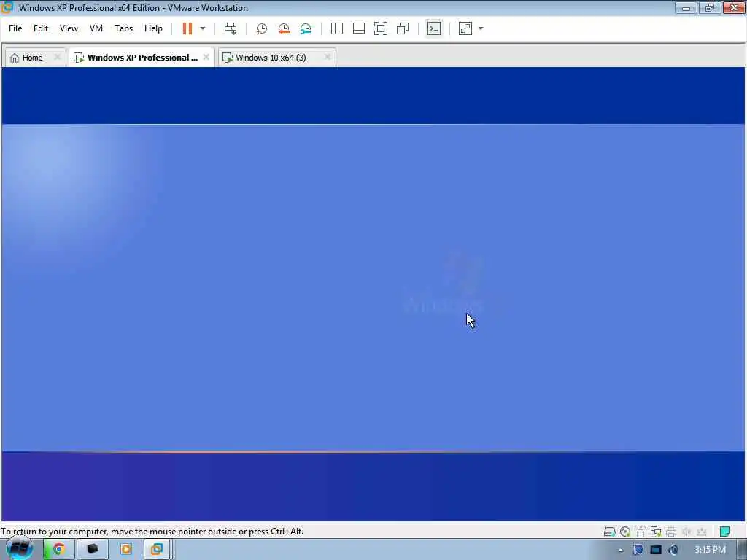Click the black cube taskbar icon
The image size is (747, 560).
[x=93, y=550]
